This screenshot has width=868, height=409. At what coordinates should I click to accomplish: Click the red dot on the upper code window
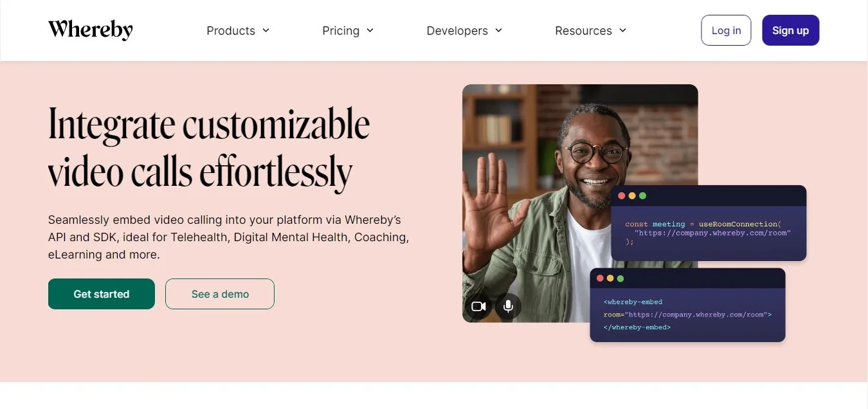[622, 195]
